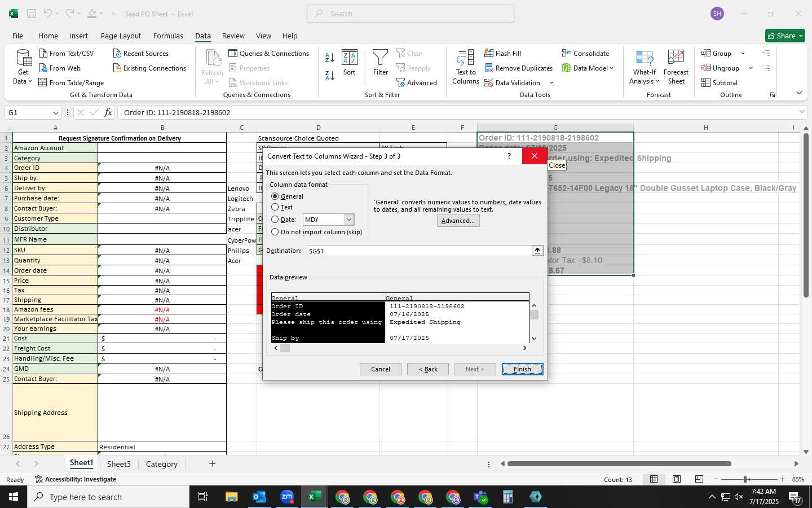The image size is (812, 508).
Task: Click Advanced filter option
Action: (417, 82)
